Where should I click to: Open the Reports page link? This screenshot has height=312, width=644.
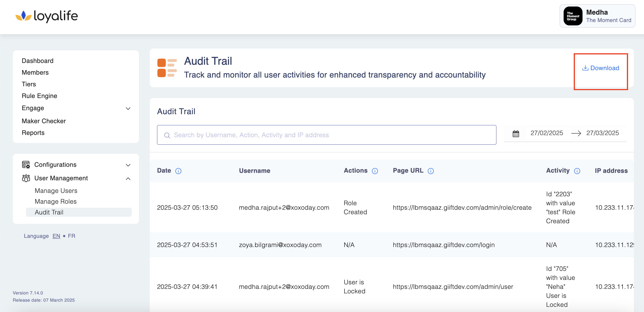click(x=33, y=133)
